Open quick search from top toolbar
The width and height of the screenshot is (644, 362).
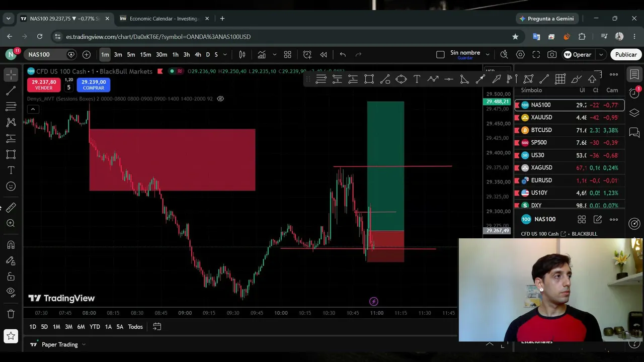coord(504,54)
